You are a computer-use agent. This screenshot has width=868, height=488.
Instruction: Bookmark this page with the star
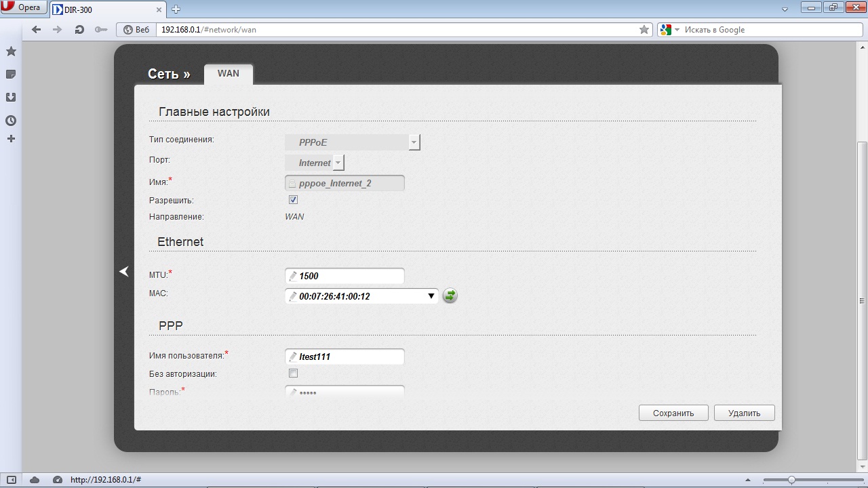point(644,30)
